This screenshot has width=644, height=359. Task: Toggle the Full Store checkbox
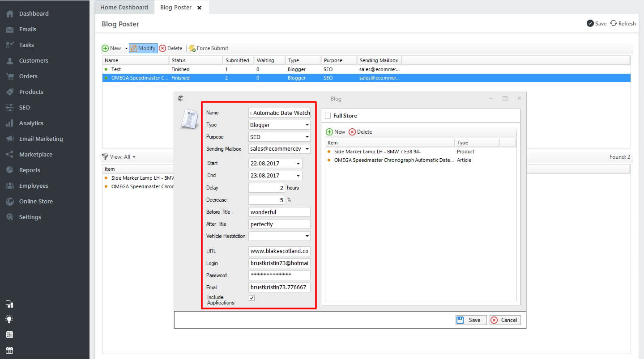pyautogui.click(x=328, y=116)
